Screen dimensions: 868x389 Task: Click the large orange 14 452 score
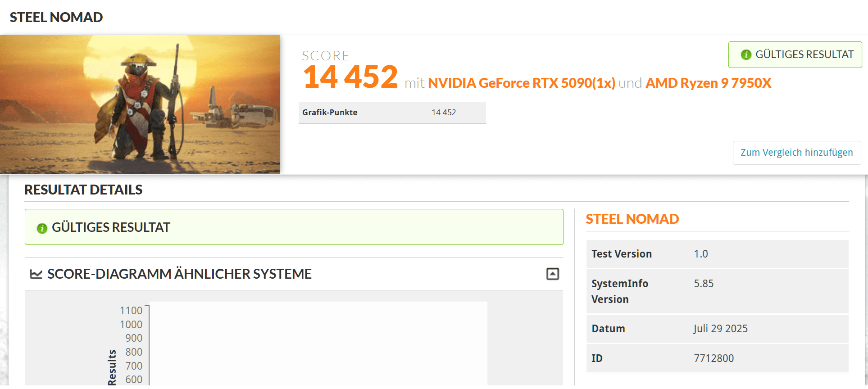tap(350, 77)
